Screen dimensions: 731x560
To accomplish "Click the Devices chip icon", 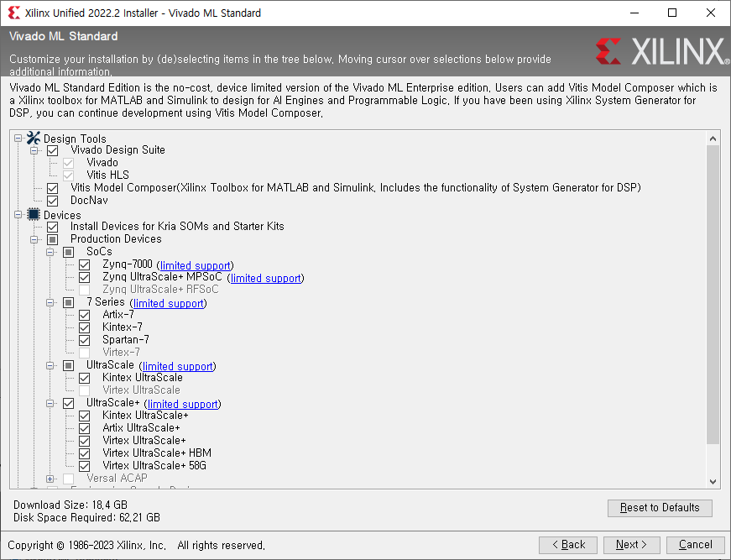I will [x=34, y=214].
